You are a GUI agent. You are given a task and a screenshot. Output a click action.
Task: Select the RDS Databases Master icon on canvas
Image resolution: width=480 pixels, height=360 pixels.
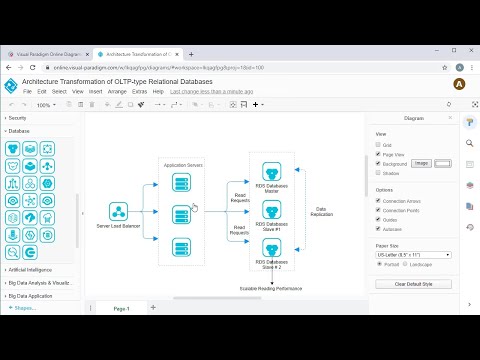(x=272, y=171)
